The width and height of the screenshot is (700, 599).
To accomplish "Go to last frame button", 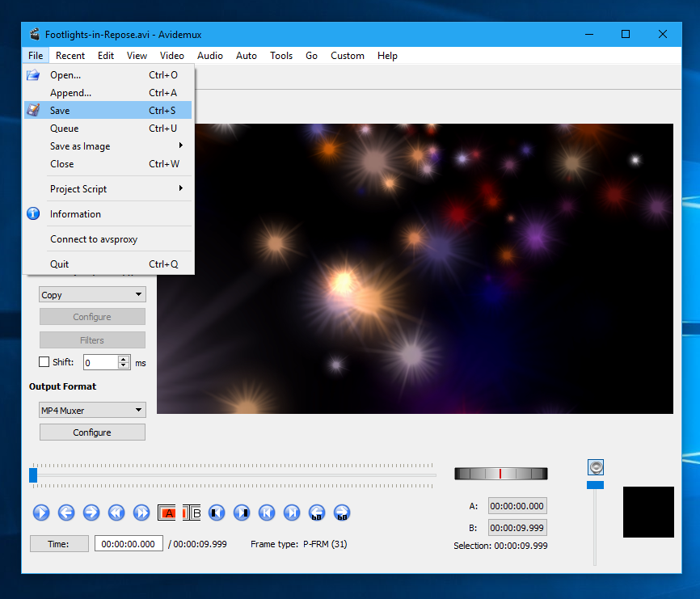I will pyautogui.click(x=292, y=513).
